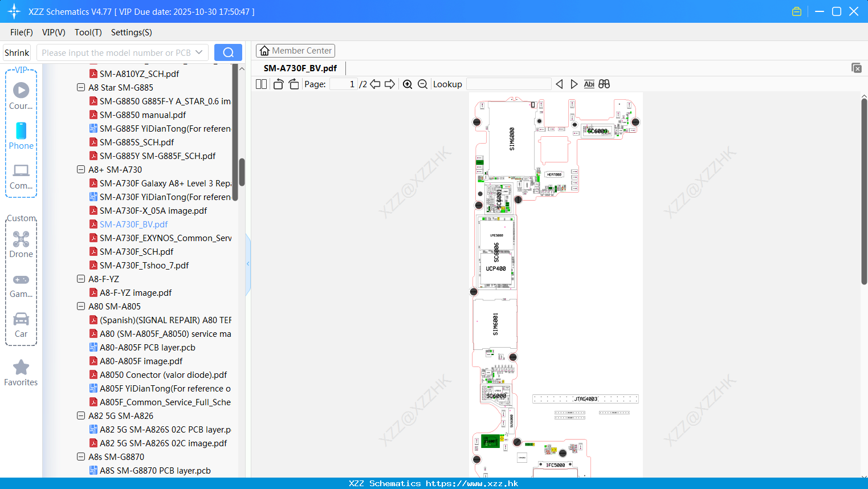Go to previous page arrow
The width and height of the screenshot is (868, 489).
tap(375, 84)
